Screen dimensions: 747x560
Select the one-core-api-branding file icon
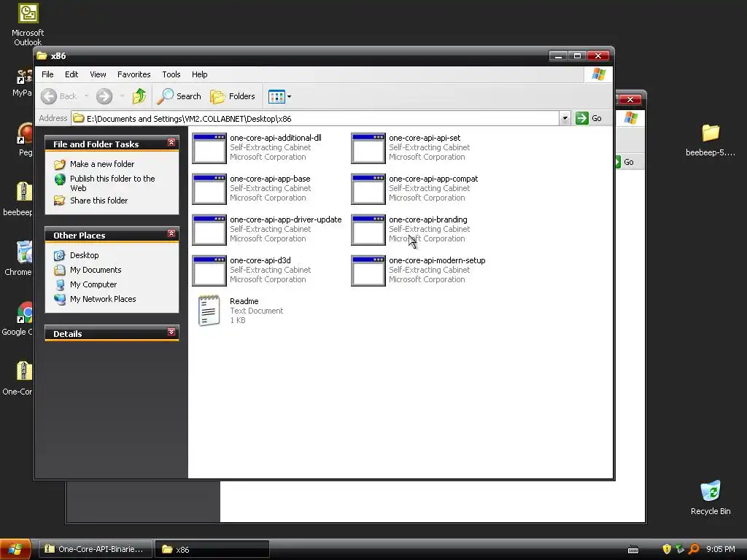[x=368, y=230]
